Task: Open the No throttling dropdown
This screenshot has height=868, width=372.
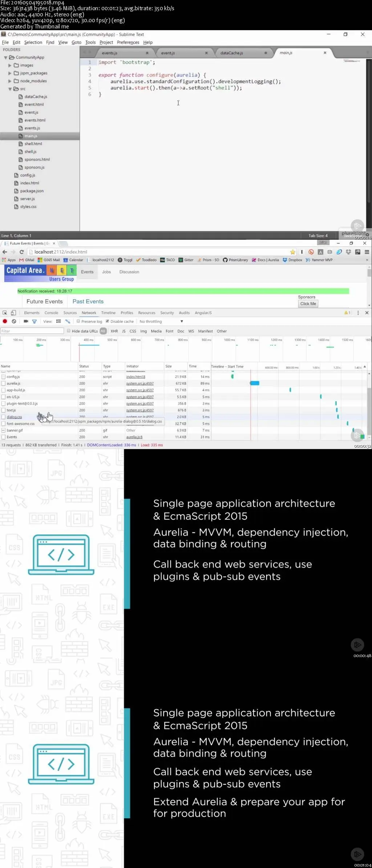Action: (161, 321)
